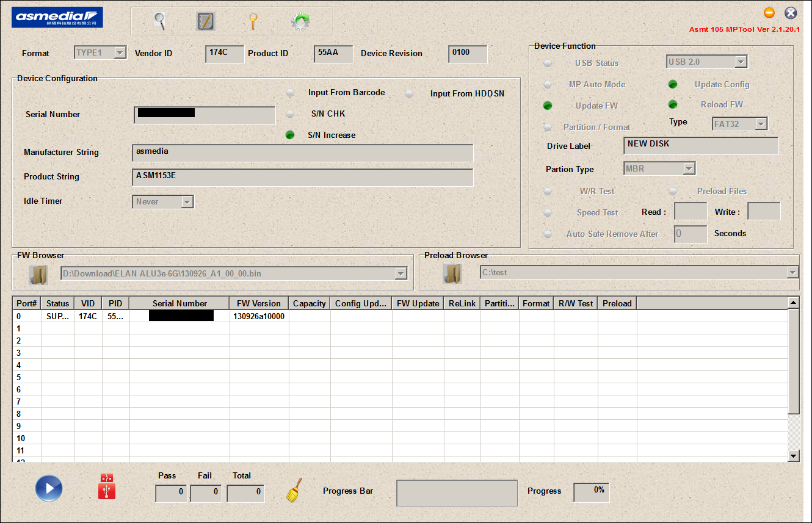Toggle the S/N CHK option
The image size is (812, 523).
tap(290, 114)
